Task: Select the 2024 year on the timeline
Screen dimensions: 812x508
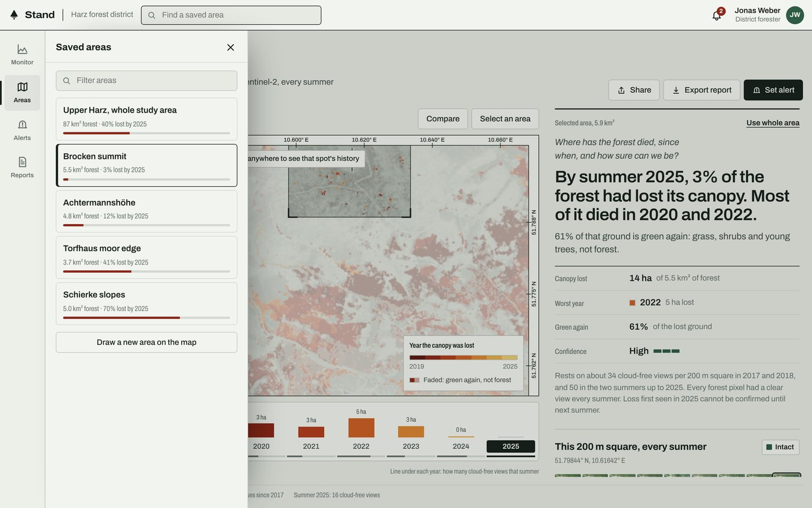Action: 461,446
